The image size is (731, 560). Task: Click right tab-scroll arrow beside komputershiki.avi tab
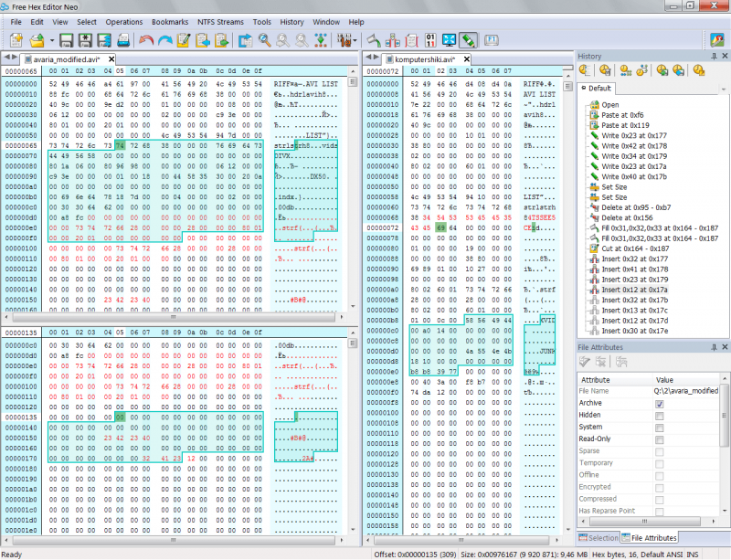376,58
